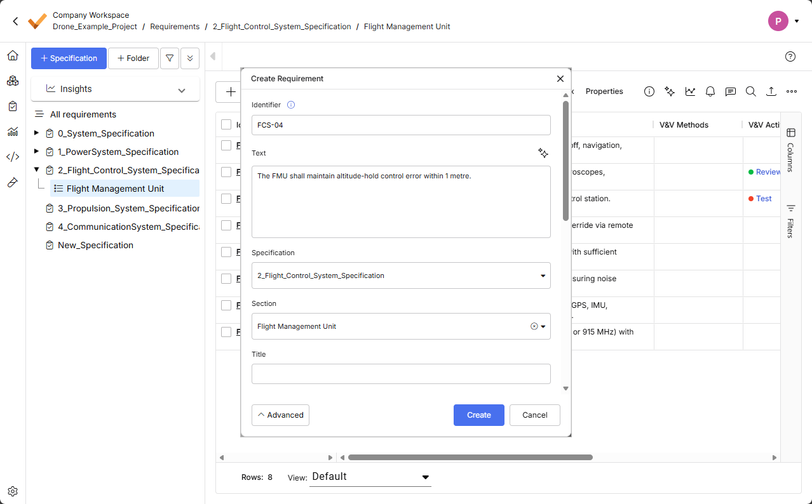812x504 pixels.
Task: Open the code view sidebar icon
Action: pyautogui.click(x=13, y=157)
